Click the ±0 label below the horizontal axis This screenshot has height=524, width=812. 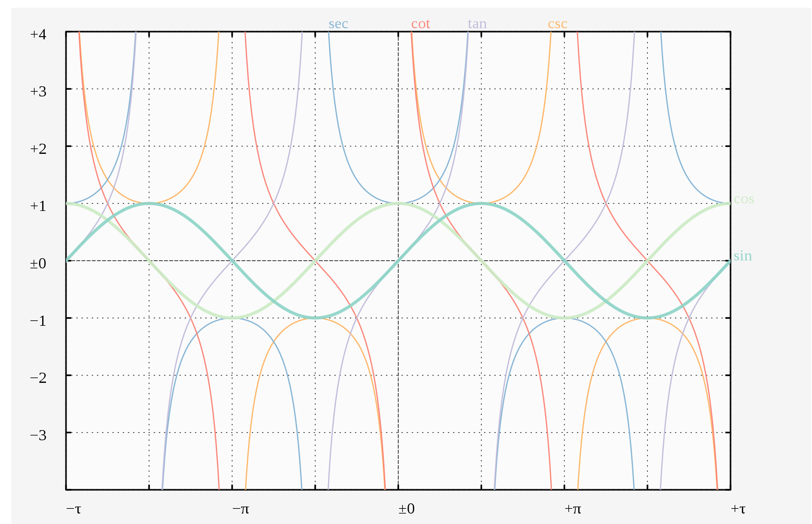pyautogui.click(x=407, y=509)
